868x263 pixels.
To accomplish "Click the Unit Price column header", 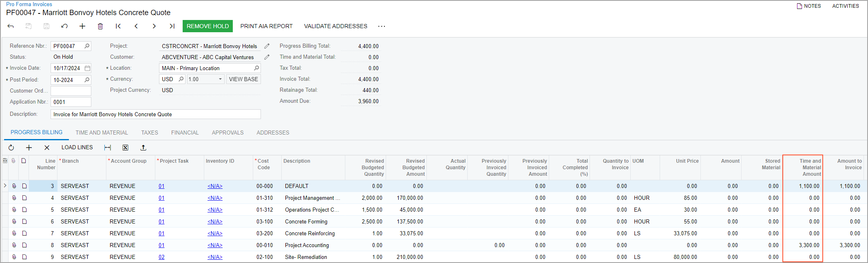I will point(680,167).
